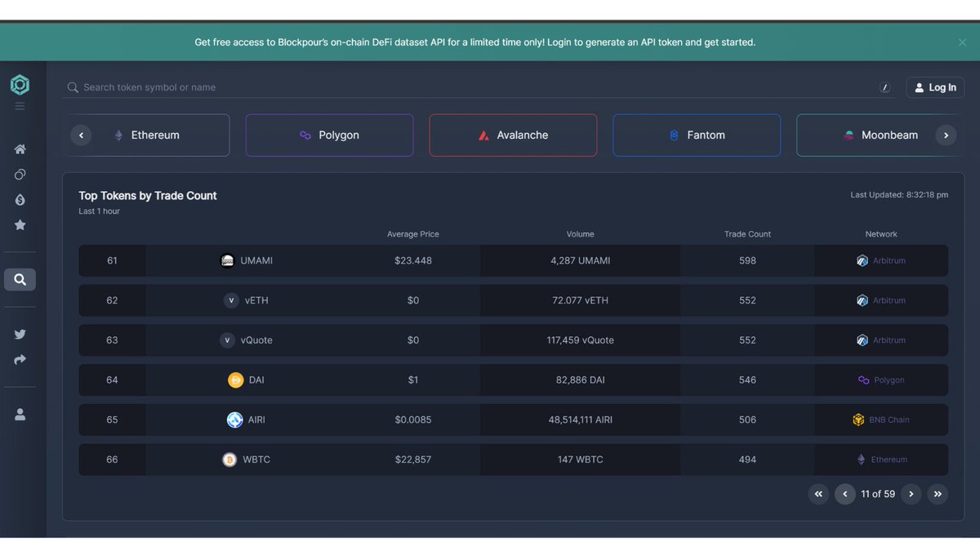Image resolution: width=980 pixels, height=551 pixels.
Task: Click the Top Tokens by Trade Count heading
Action: click(x=148, y=196)
